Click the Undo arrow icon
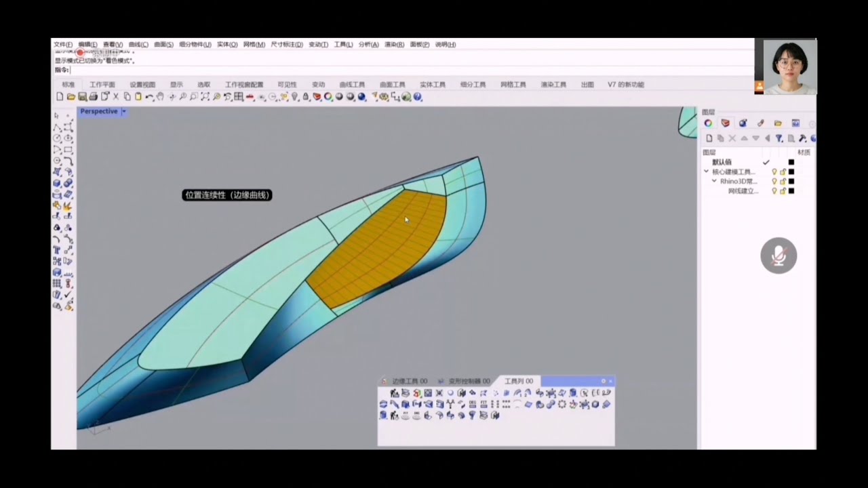This screenshot has width=868, height=488. coord(149,97)
